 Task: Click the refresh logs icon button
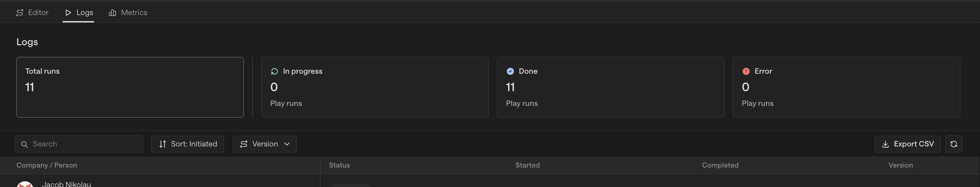(x=953, y=144)
